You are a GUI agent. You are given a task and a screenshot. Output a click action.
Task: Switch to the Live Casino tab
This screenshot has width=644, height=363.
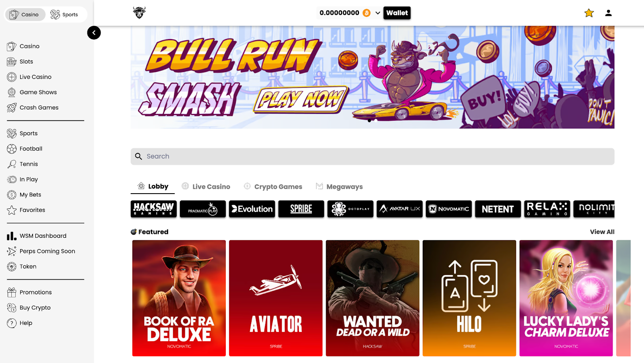206,186
